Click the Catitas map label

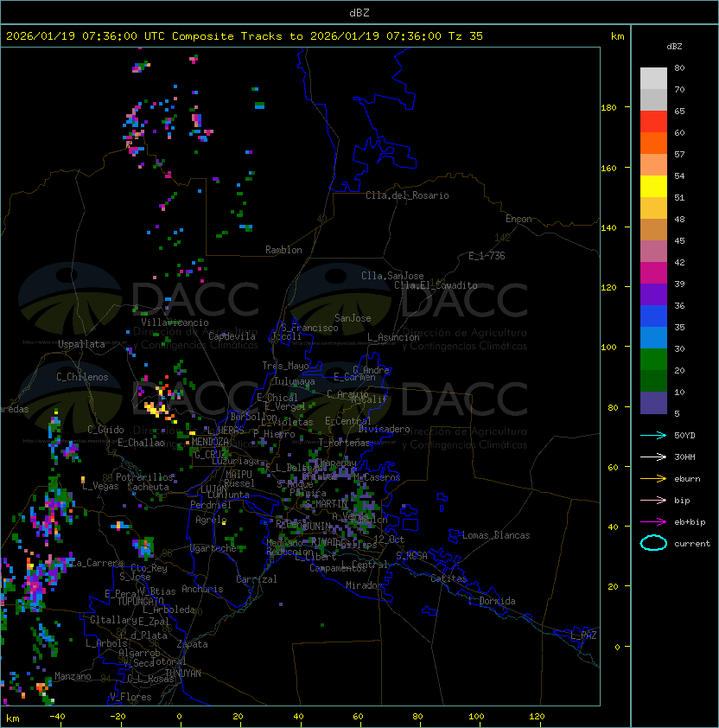tap(449, 578)
